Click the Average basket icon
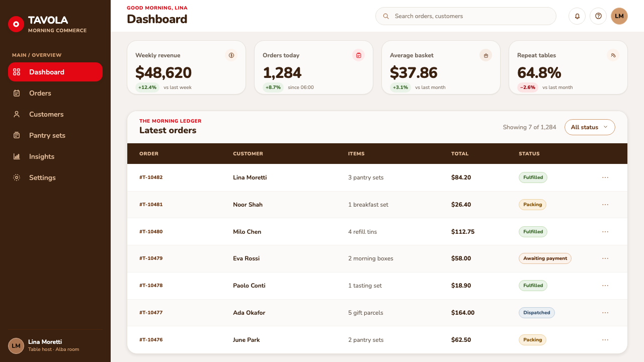644x362 pixels. pyautogui.click(x=486, y=55)
